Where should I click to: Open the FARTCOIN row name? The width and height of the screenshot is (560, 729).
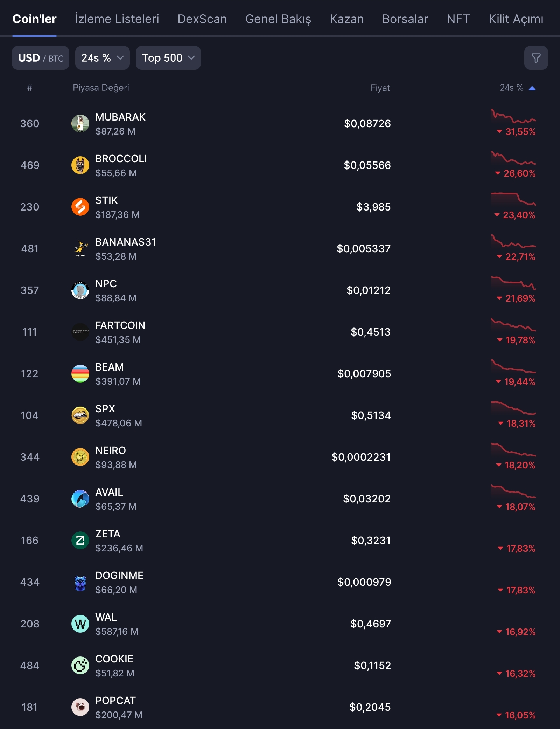pos(120,325)
